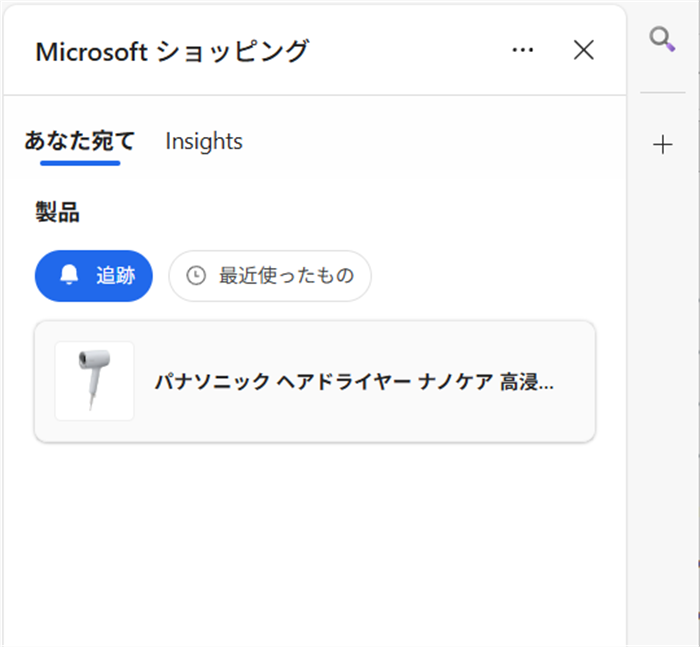This screenshot has height=647, width=700.
Task: Click the Microsoft ショッピング panel title
Action: (x=172, y=51)
